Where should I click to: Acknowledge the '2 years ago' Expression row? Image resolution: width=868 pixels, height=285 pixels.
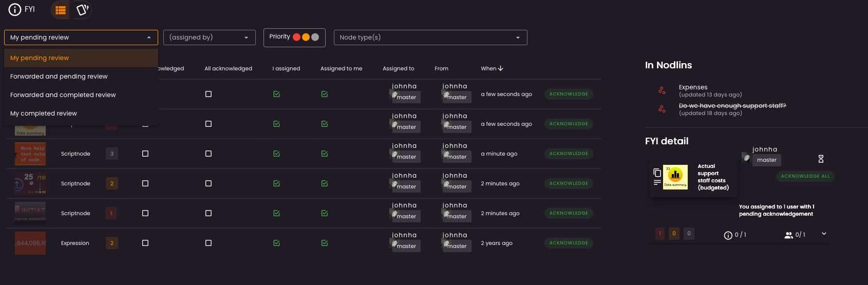(569, 243)
